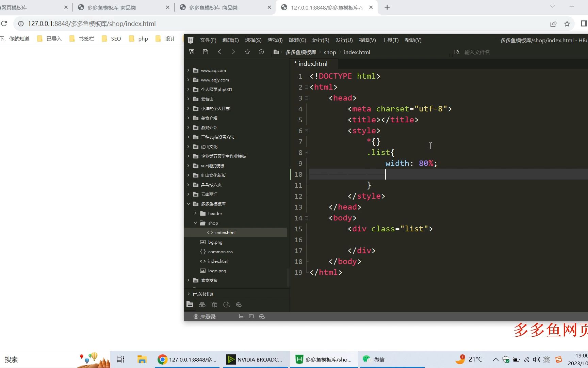Open the cloud panel icon in sidebar bottom
Image resolution: width=588 pixels, height=368 pixels.
pyautogui.click(x=239, y=305)
